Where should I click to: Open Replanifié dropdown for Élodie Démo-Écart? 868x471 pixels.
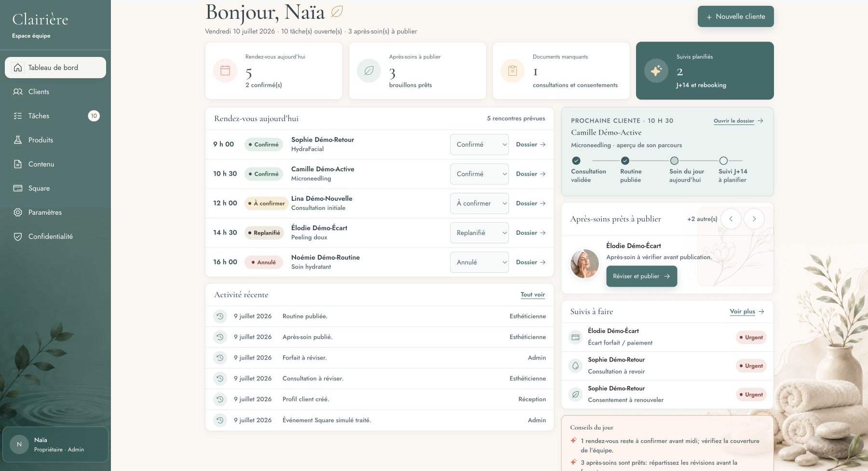[x=479, y=233]
